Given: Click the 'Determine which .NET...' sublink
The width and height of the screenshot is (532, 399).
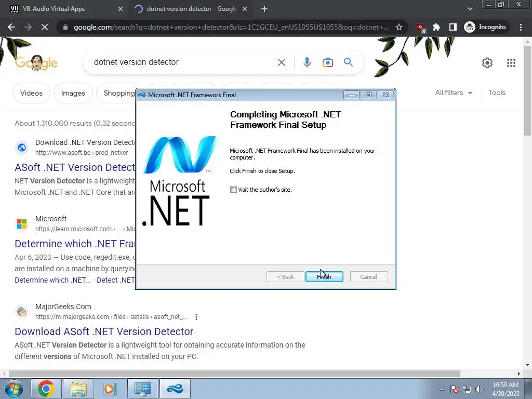Looking at the screenshot, I should 52,280.
